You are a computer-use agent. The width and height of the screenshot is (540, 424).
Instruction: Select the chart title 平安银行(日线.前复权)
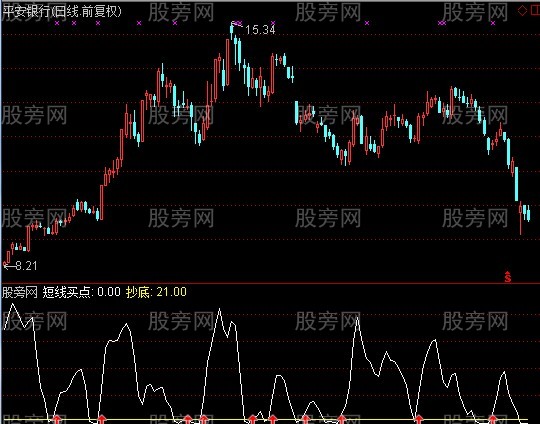coord(62,12)
